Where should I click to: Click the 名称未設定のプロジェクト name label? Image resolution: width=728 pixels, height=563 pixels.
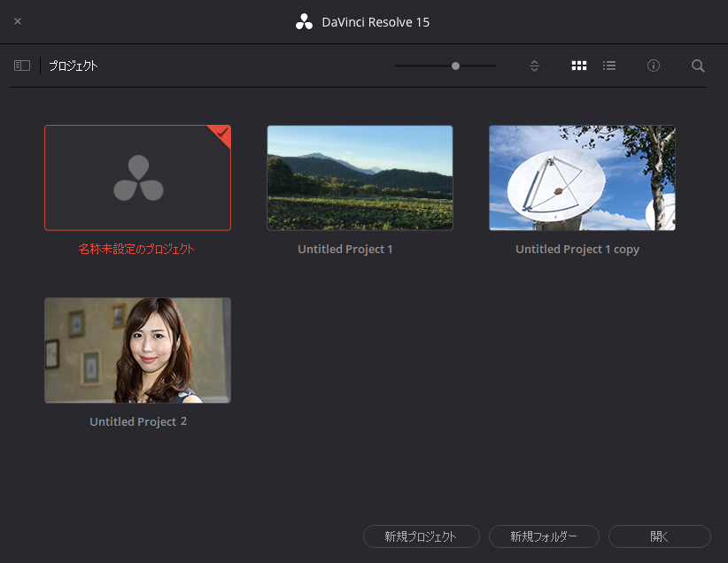pos(137,249)
